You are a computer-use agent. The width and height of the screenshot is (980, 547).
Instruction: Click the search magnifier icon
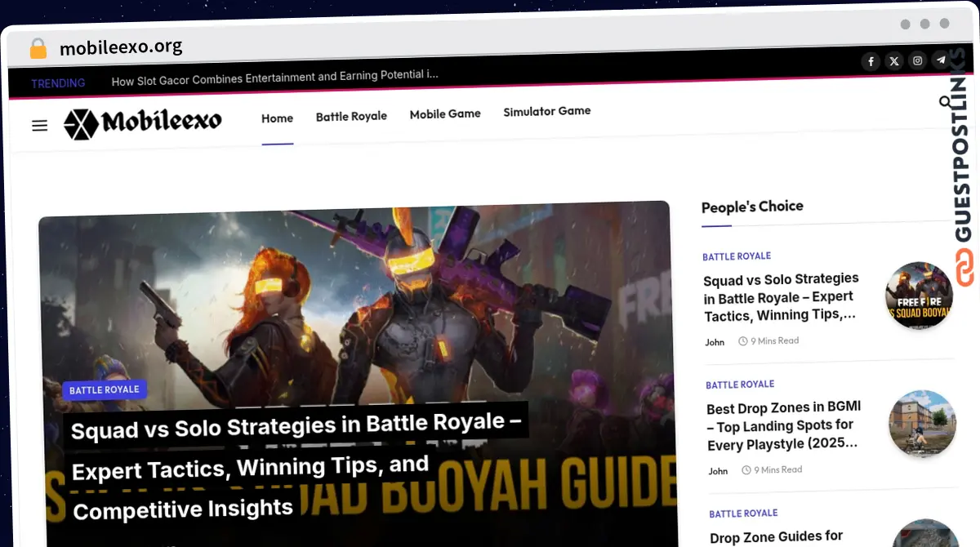pos(945,102)
